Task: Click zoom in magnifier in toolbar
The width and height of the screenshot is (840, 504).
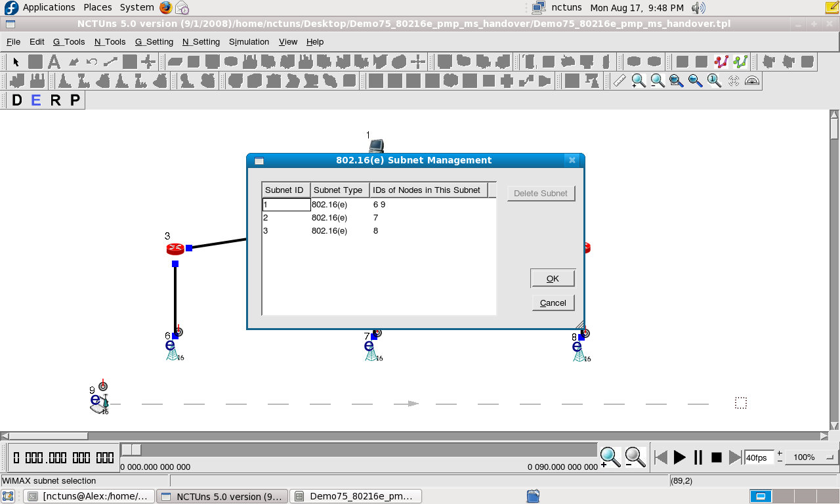Action: point(638,81)
